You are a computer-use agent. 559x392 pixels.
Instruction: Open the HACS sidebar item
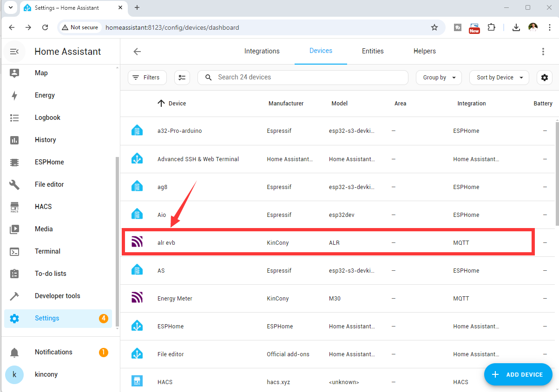[43, 207]
